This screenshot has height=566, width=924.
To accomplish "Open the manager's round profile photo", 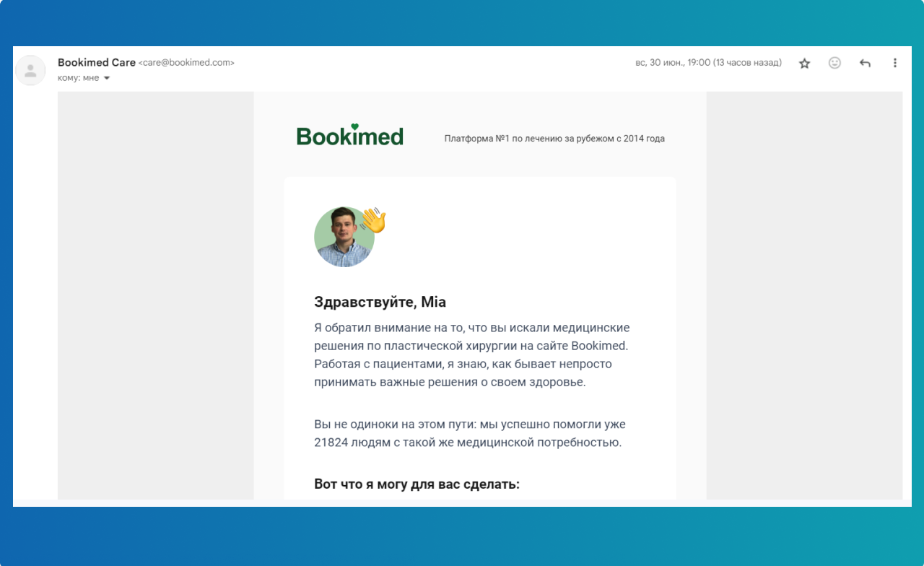I will (x=344, y=238).
